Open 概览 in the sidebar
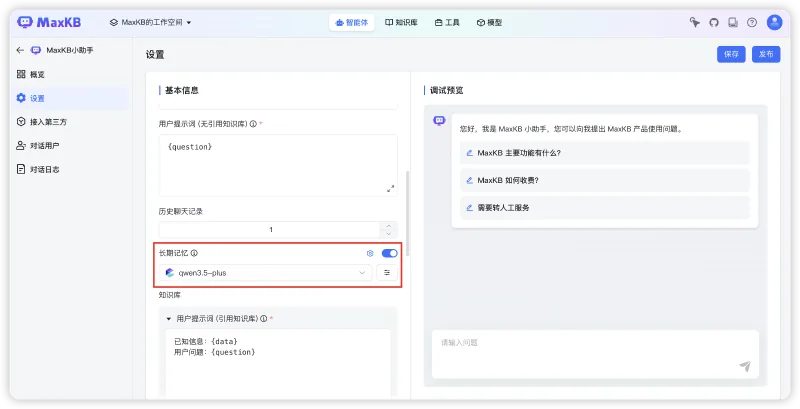800x409 pixels. pos(71,74)
